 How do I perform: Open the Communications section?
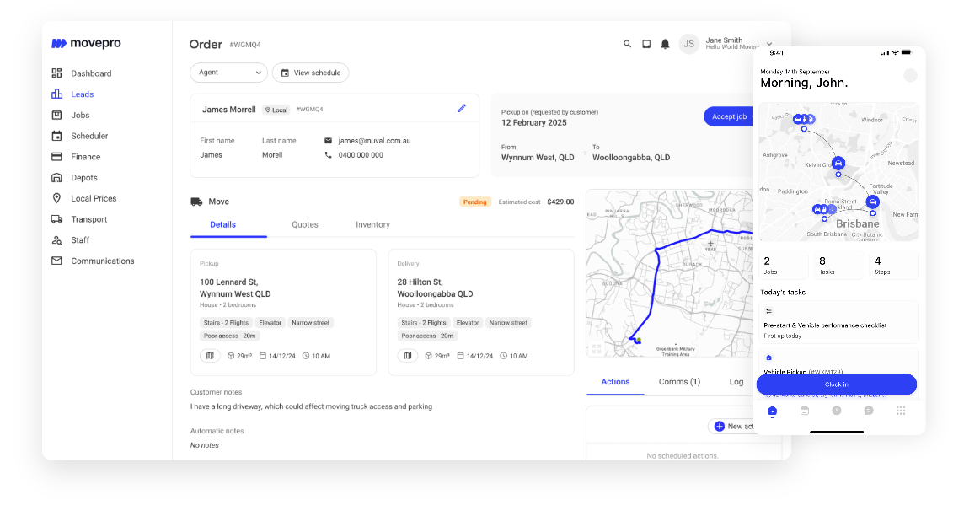tap(94, 261)
